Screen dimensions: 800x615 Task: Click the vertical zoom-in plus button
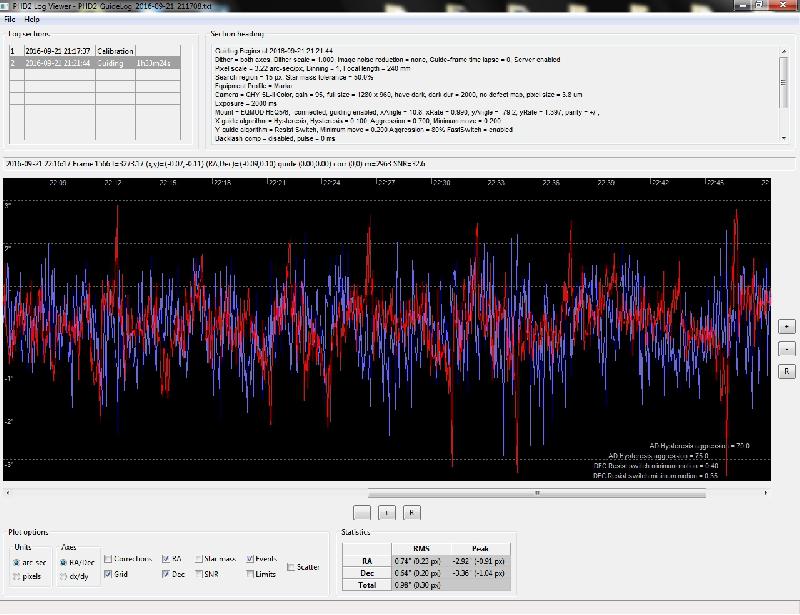click(787, 327)
